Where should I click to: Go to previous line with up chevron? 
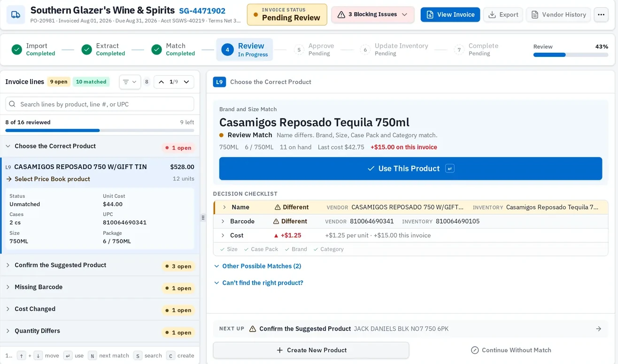161,82
